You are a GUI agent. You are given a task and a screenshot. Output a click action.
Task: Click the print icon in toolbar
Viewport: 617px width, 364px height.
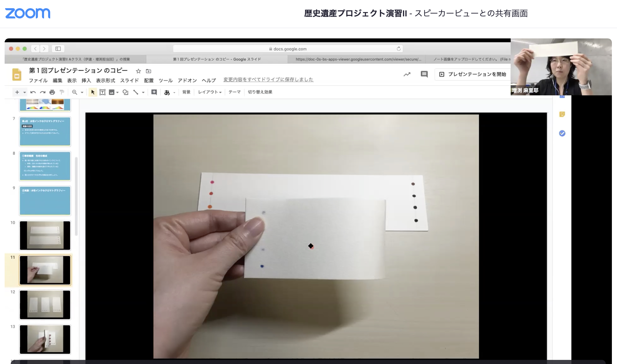(52, 92)
